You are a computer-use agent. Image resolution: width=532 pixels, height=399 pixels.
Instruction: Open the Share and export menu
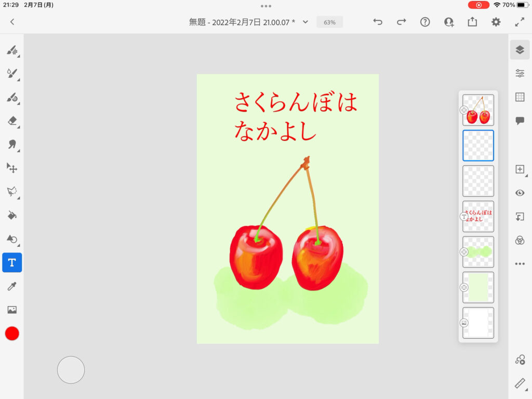pos(472,22)
